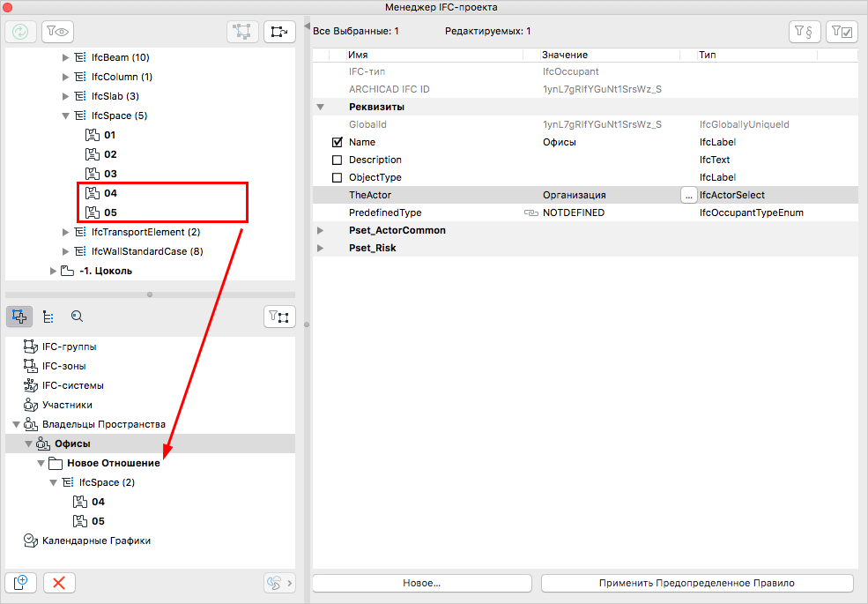The width and height of the screenshot is (868, 604).
Task: Click the Тип column header
Action: pyautogui.click(x=707, y=55)
